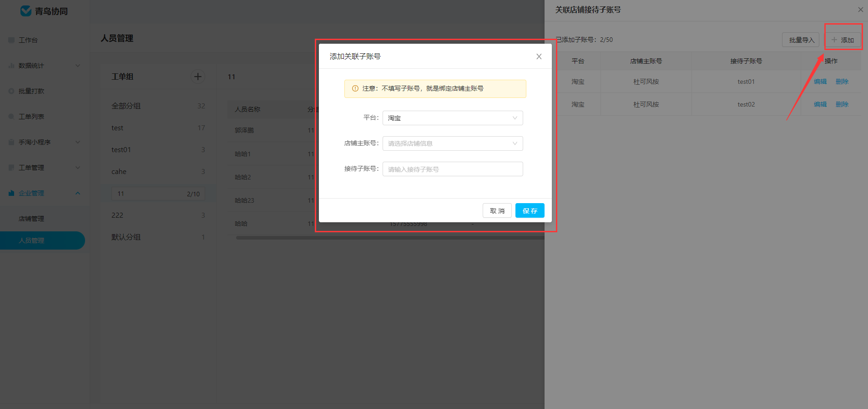The width and height of the screenshot is (868, 409).
Task: Delete the test01 sub-account row
Action: pyautogui.click(x=842, y=82)
